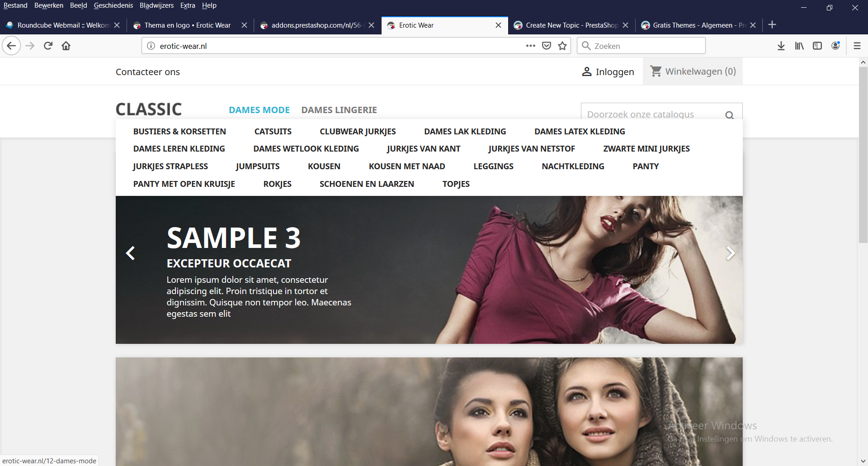
Task: Close the Gratis Themes tab
Action: click(753, 25)
